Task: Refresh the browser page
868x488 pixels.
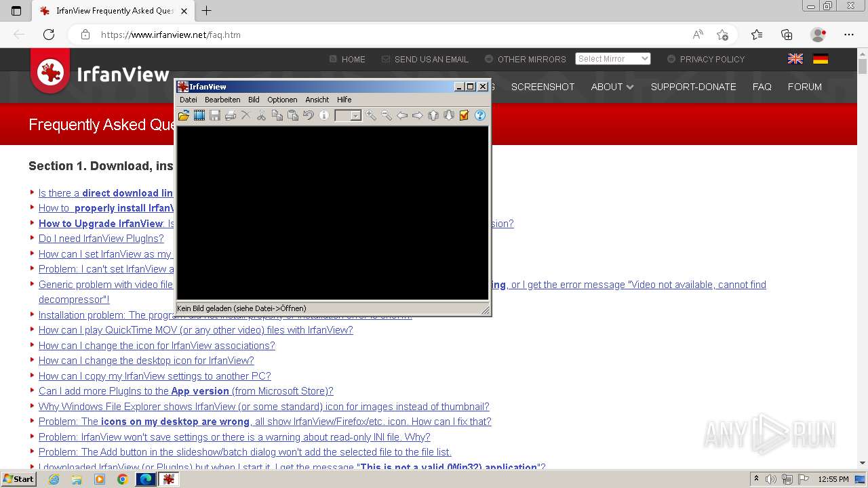Action: tap(49, 35)
